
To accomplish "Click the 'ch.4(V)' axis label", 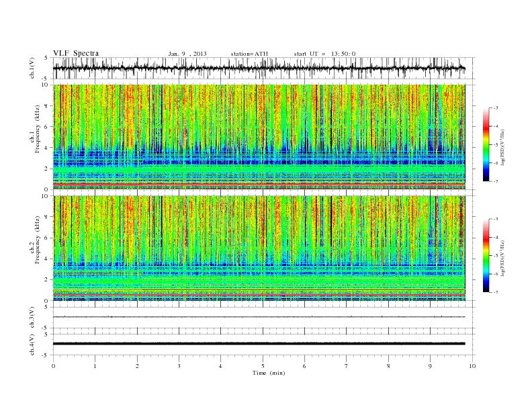I will point(32,345).
